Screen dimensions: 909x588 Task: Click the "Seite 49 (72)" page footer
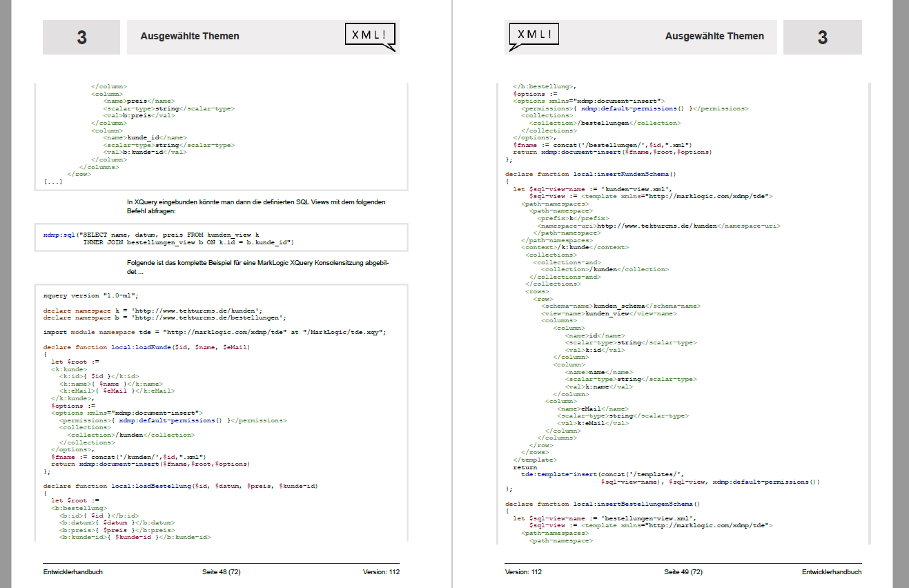pyautogui.click(x=683, y=572)
